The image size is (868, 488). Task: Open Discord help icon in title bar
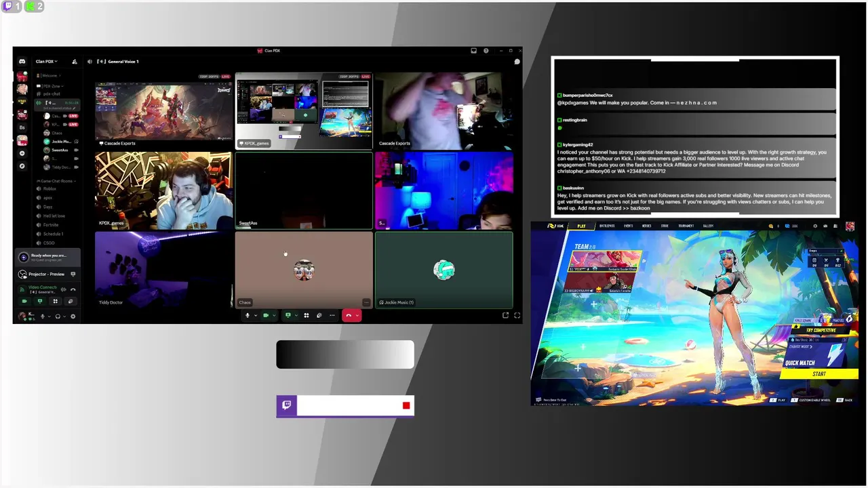pyautogui.click(x=486, y=51)
